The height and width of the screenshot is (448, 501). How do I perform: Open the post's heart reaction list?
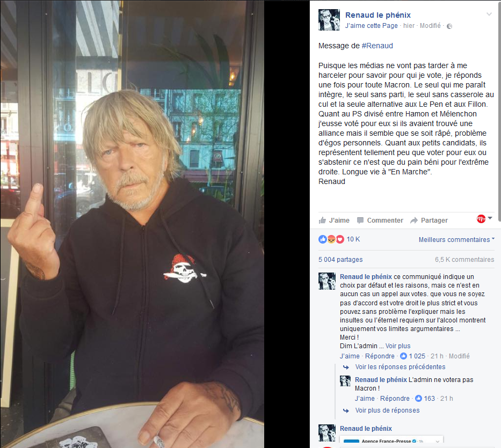[x=340, y=239]
